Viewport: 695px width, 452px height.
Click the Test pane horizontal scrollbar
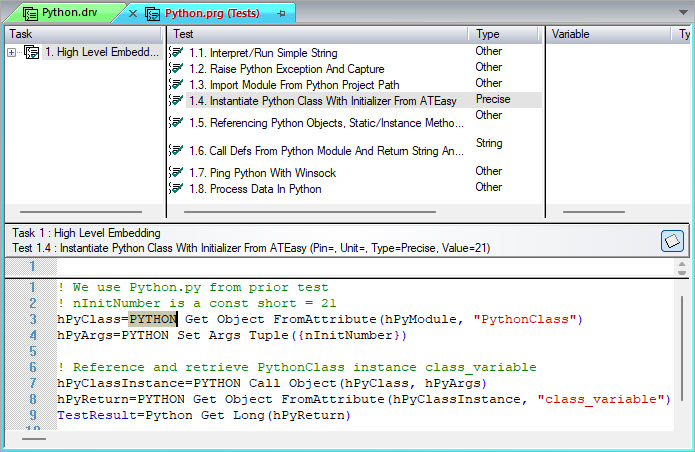(310, 212)
